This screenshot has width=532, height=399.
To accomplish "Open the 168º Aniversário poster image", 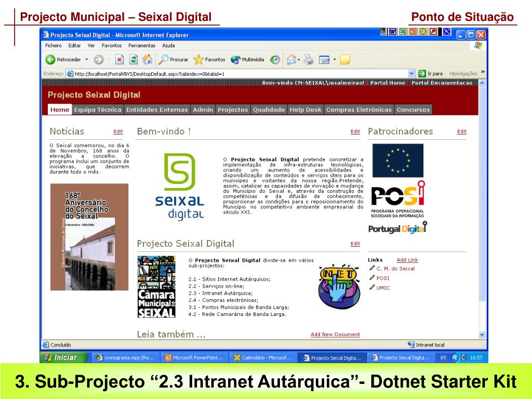I will pos(89,237).
